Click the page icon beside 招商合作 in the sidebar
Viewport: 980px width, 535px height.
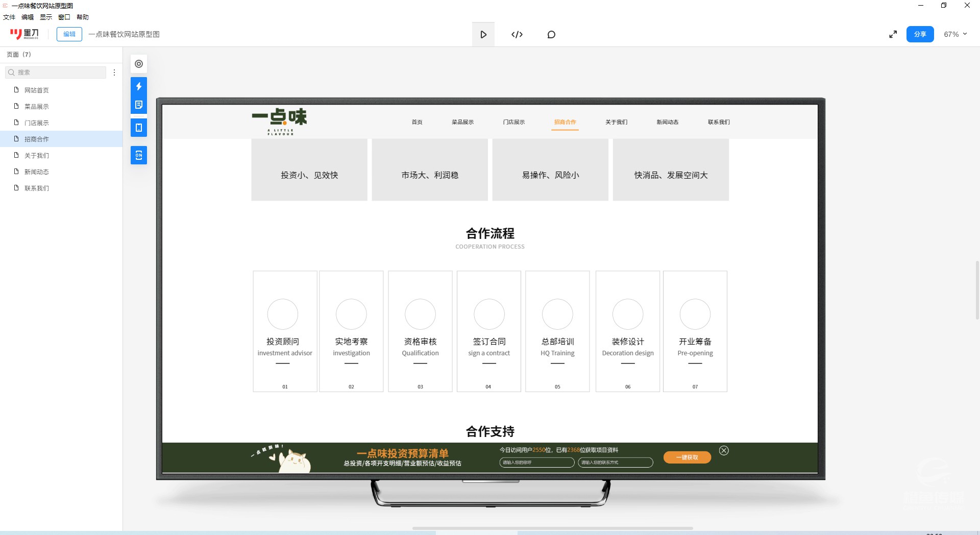tap(16, 139)
